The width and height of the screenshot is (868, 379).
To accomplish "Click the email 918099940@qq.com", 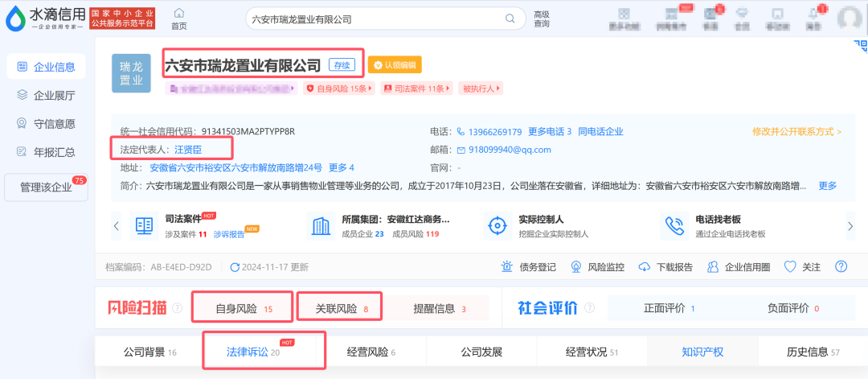I will pos(510,150).
